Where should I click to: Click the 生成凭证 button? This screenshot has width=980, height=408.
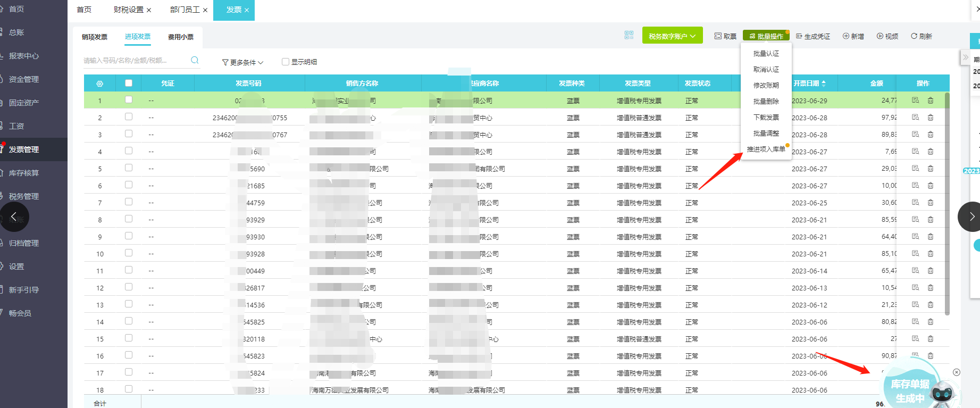[813, 36]
